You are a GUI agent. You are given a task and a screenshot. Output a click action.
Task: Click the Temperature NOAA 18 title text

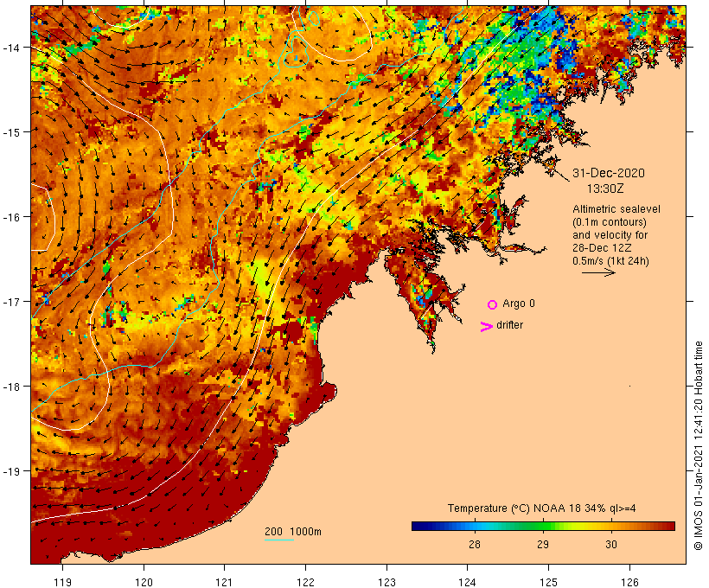point(542,508)
